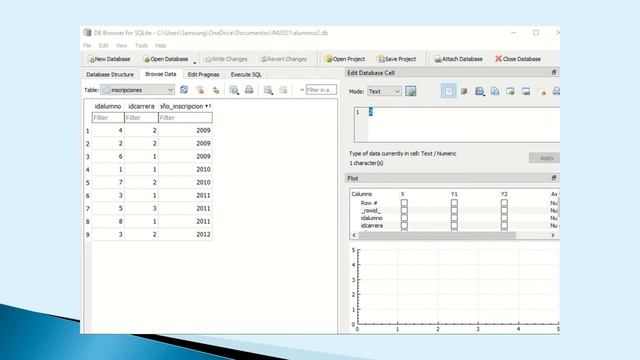640x360 pixels.
Task: Check the Y2 box for idcarrera
Action: 504,225
